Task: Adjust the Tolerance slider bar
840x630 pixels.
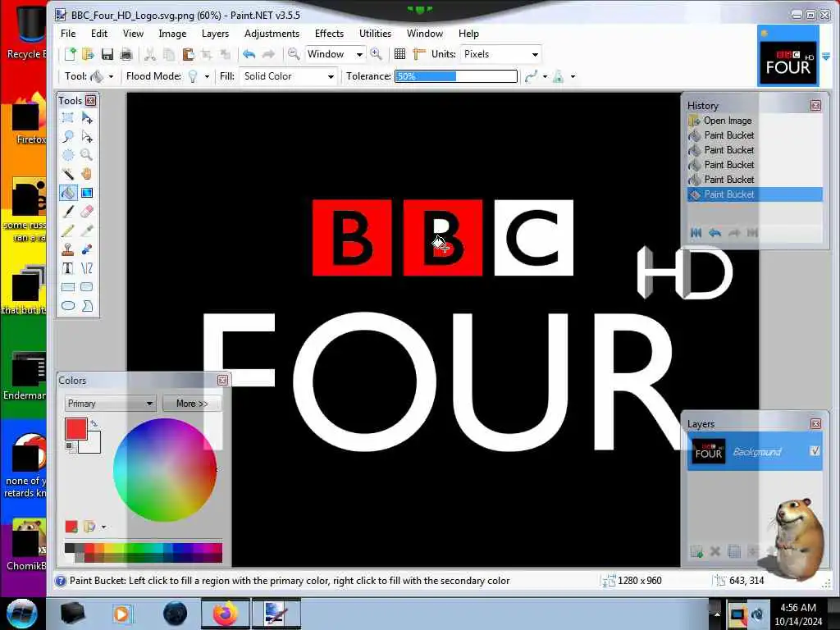Action: 456,76
